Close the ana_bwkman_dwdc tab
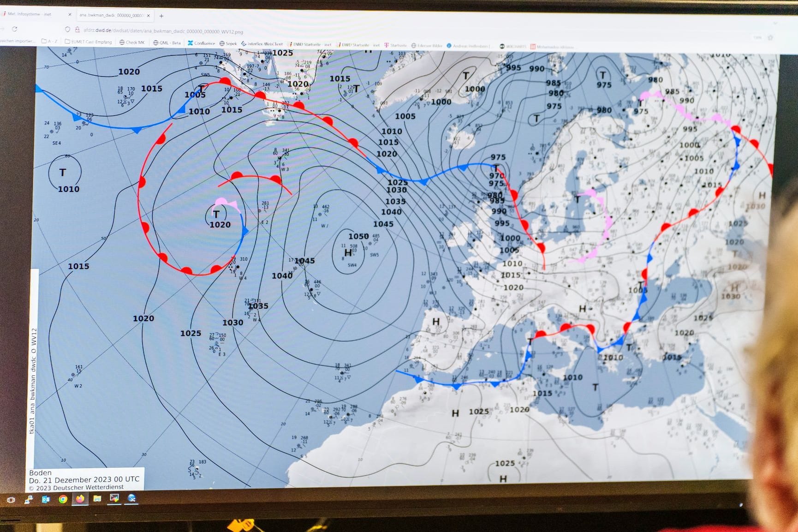Image resolution: width=798 pixels, height=532 pixels. tap(149, 15)
